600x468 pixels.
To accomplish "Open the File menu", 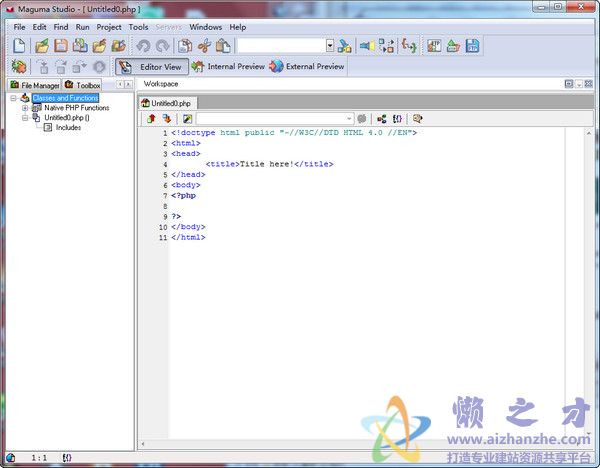I will [x=19, y=27].
